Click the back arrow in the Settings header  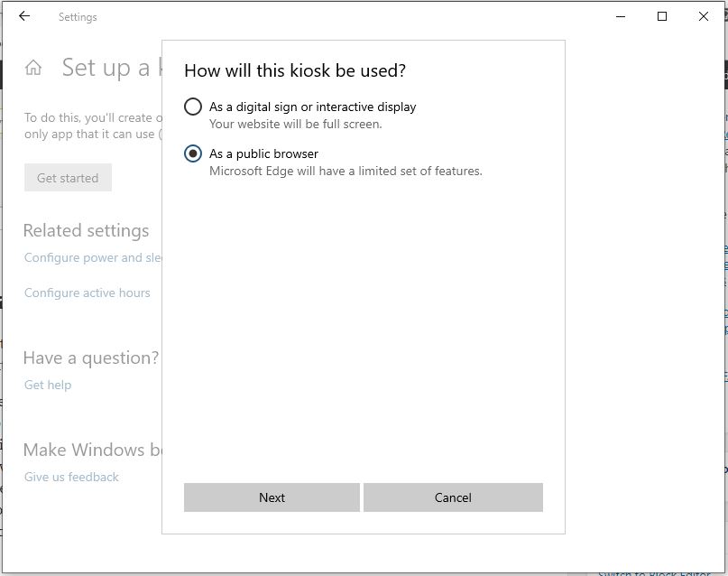point(24,15)
